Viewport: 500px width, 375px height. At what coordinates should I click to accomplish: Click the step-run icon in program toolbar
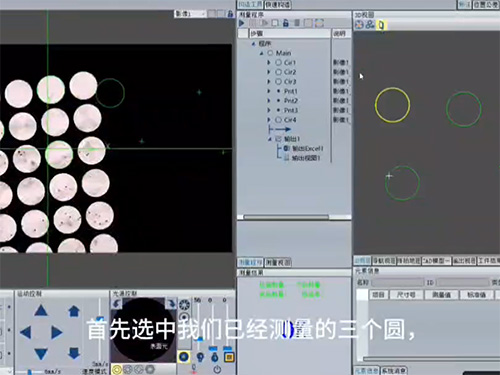coord(264,23)
